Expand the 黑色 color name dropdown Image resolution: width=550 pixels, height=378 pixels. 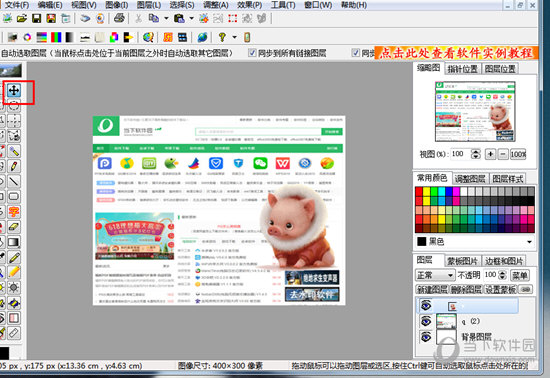[x=529, y=242]
